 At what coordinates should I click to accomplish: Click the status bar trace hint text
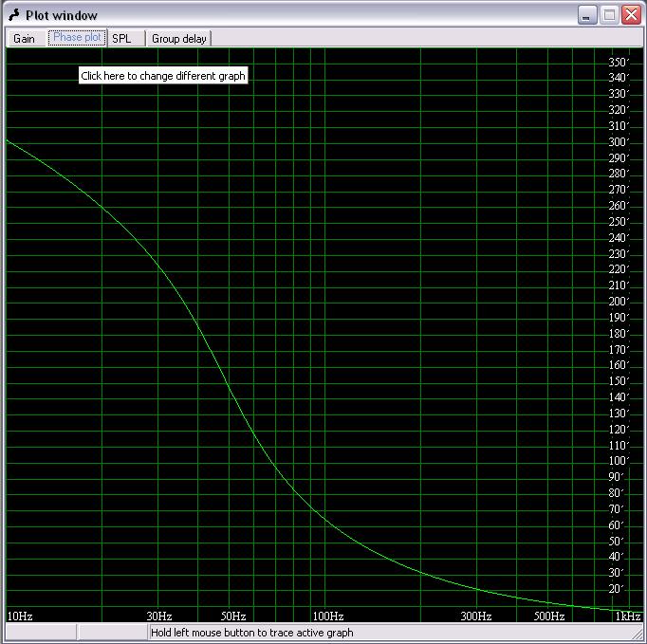click(x=252, y=633)
